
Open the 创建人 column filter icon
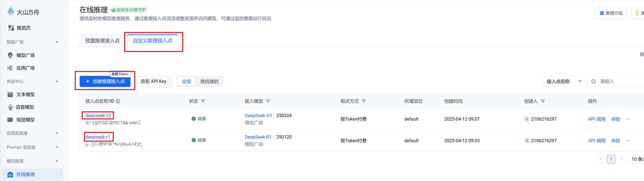543,101
